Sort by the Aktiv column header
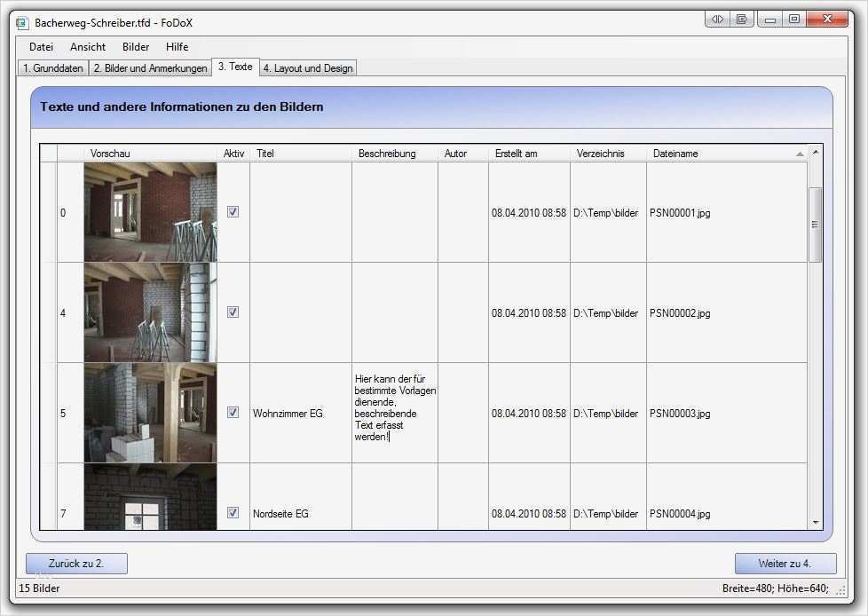Screen dimensions: 868x616 pyautogui.click(x=233, y=154)
